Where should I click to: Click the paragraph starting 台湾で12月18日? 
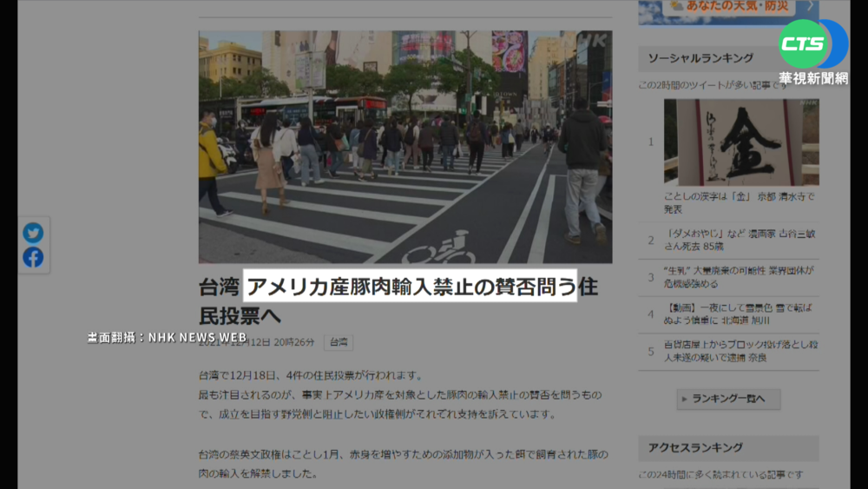[x=400, y=394]
